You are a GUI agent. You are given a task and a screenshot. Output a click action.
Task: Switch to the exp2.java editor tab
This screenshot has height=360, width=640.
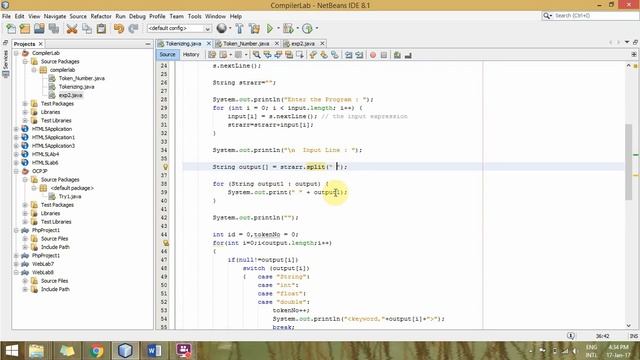(x=302, y=43)
